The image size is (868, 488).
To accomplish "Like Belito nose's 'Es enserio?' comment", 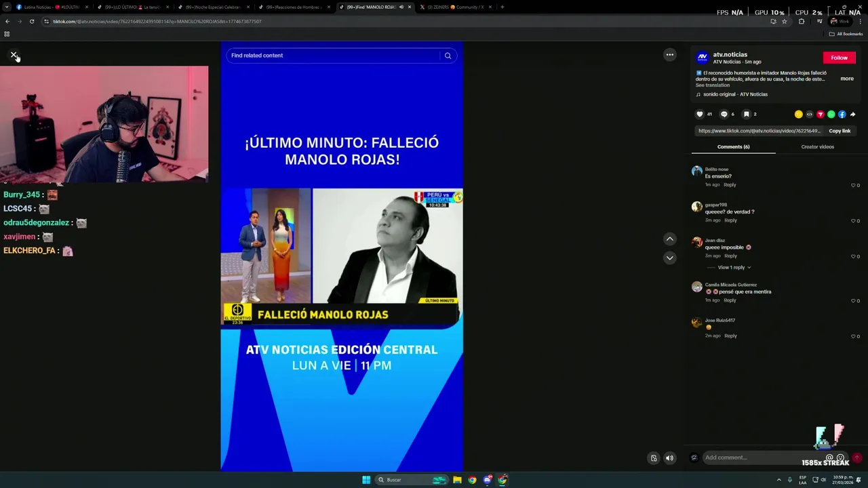I will (853, 185).
